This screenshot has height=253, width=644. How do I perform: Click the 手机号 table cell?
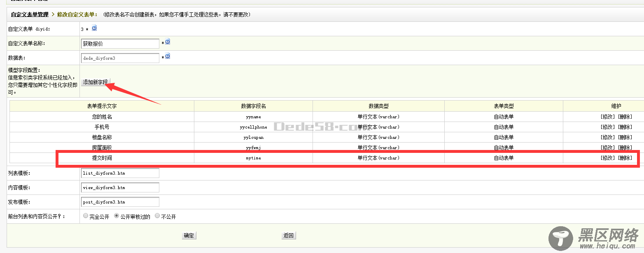(x=102, y=127)
